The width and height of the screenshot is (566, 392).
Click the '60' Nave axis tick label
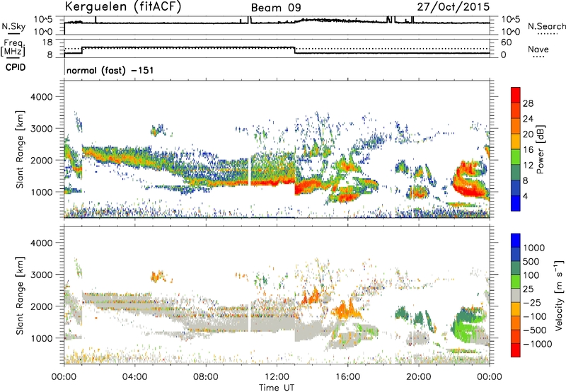point(506,42)
